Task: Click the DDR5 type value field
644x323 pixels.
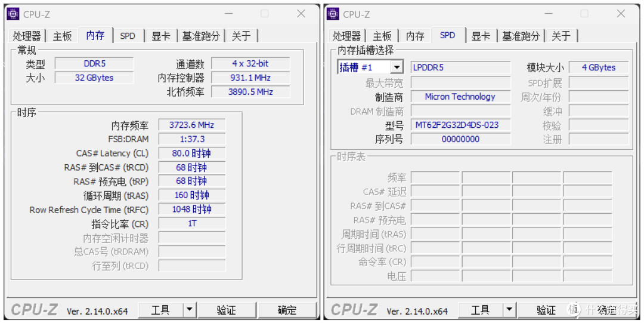Action: coord(94,64)
